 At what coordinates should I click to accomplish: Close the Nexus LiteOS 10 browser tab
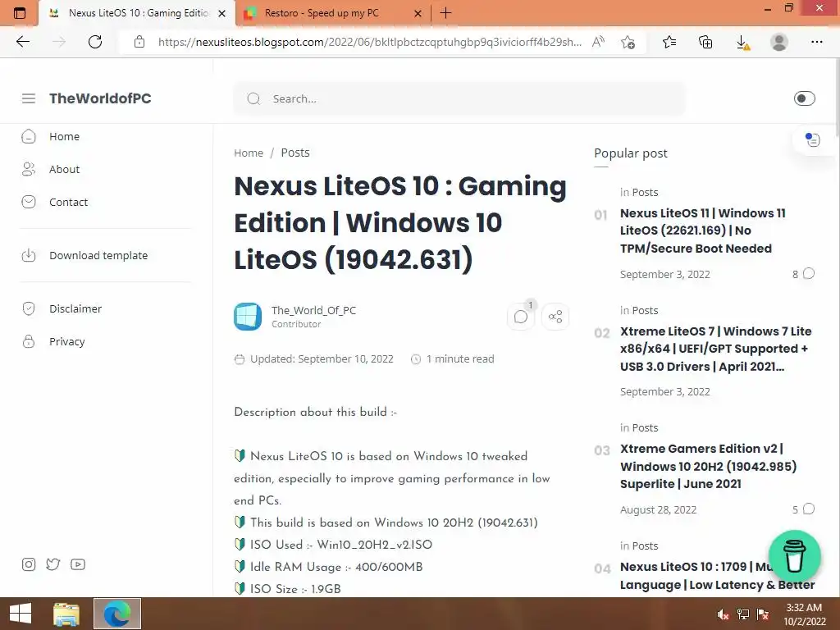click(221, 13)
